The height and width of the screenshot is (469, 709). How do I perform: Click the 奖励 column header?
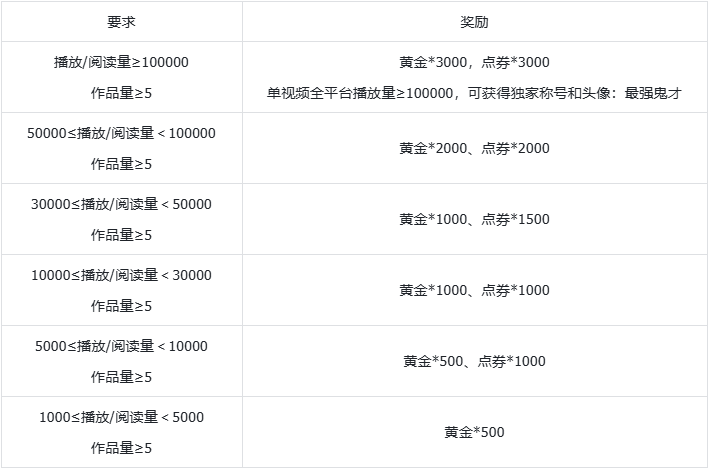[474, 21]
